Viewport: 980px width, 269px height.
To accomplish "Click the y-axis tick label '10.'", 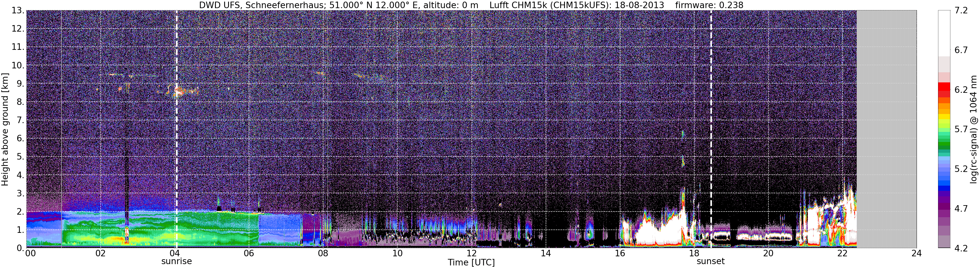I will pos(18,65).
